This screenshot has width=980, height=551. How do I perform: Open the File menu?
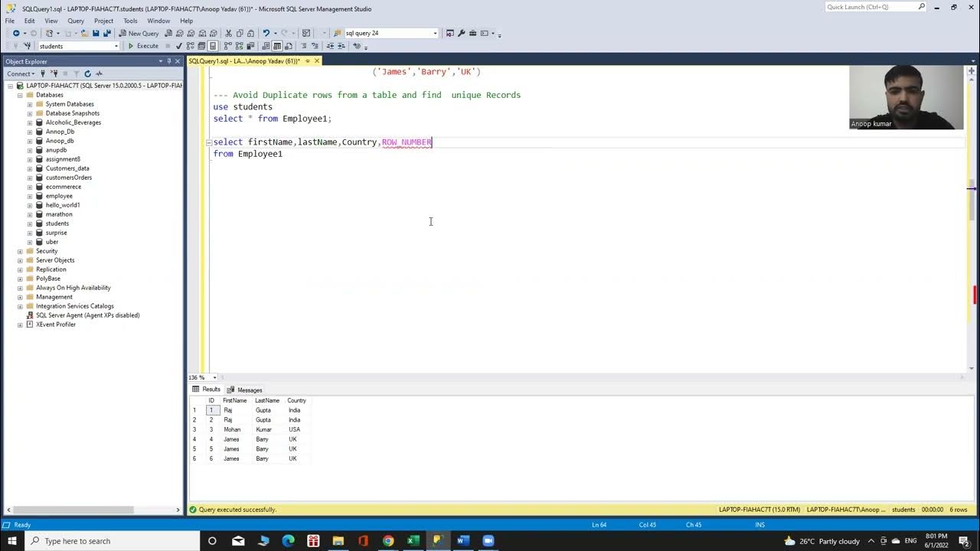10,21
